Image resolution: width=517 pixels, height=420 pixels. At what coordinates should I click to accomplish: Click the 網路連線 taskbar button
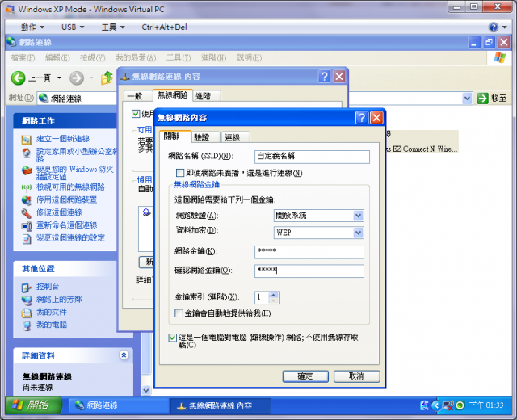pyautogui.click(x=118, y=405)
